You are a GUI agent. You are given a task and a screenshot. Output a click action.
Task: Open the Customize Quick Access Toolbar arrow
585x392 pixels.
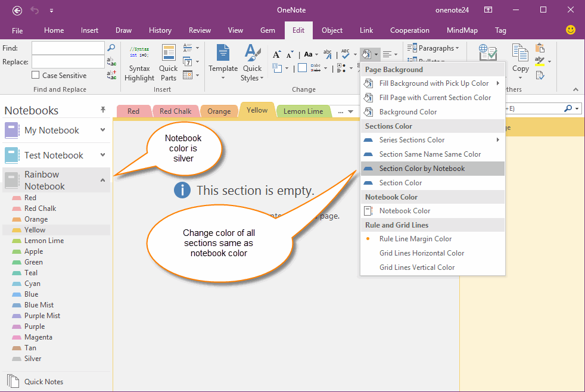pos(51,11)
